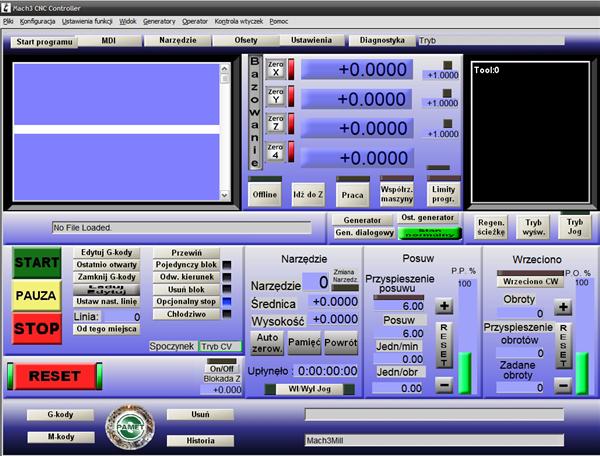Increase spindle speed with plus button

563,307
